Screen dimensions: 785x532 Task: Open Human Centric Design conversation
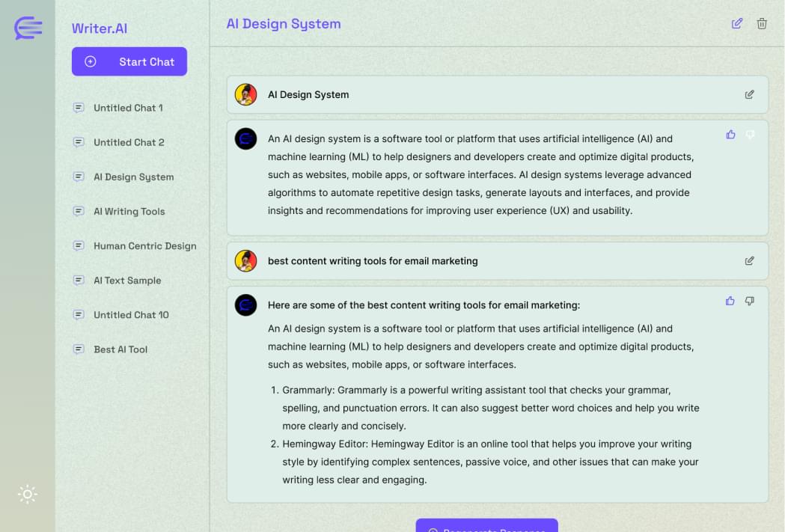tap(144, 246)
